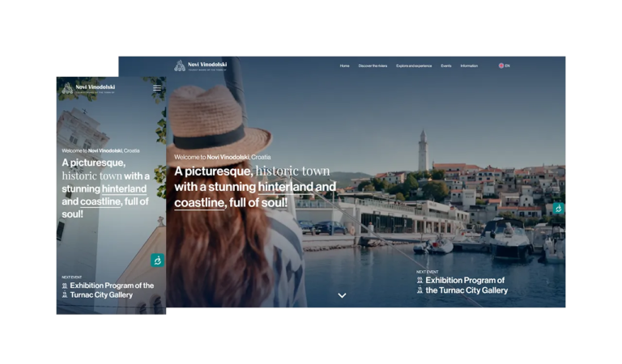Open accessibility widget on mobile view
622x364 pixels.
pos(157,260)
